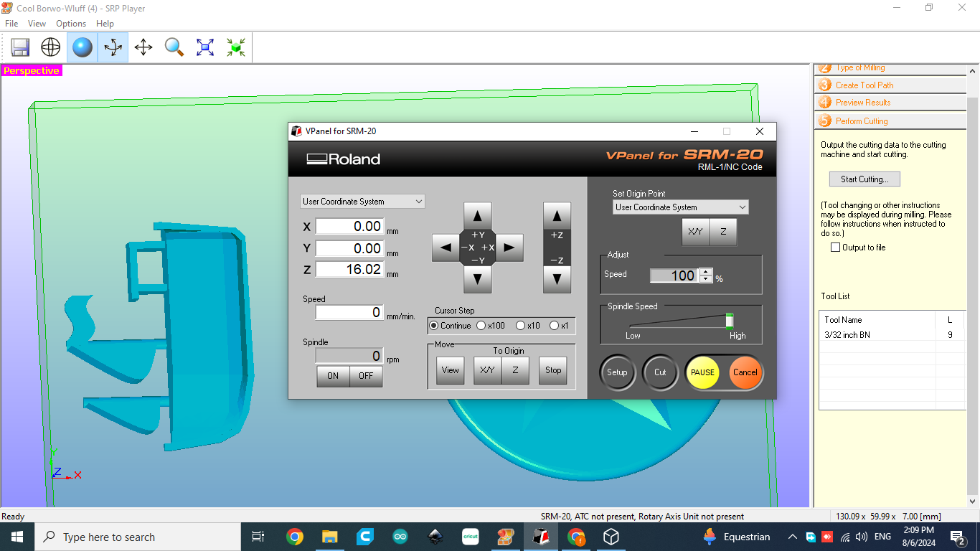Open the View menu
980x551 pixels.
point(37,24)
